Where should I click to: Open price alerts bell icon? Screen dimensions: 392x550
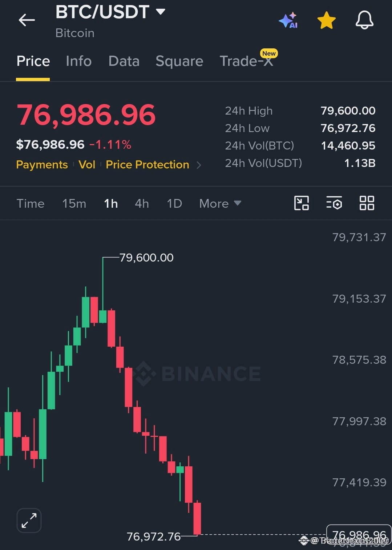tap(364, 20)
